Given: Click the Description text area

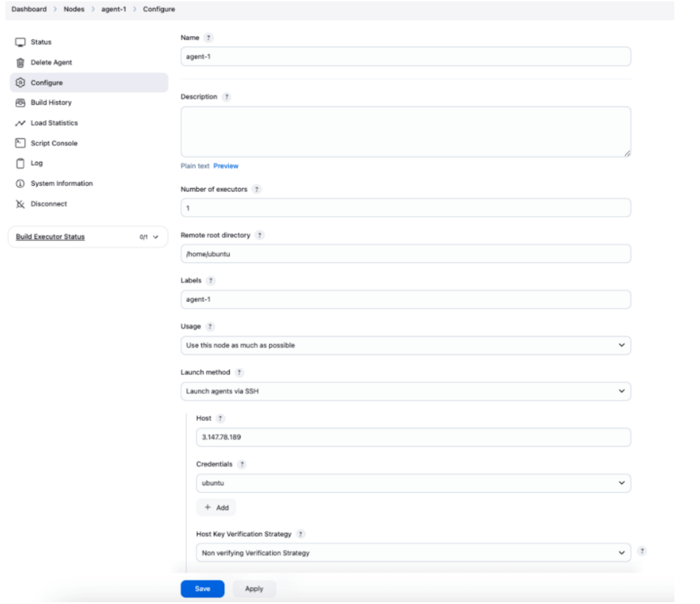Looking at the screenshot, I should pos(405,132).
